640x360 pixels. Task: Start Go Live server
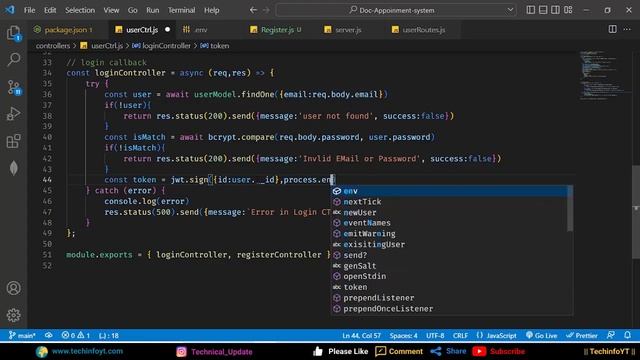pos(541,336)
